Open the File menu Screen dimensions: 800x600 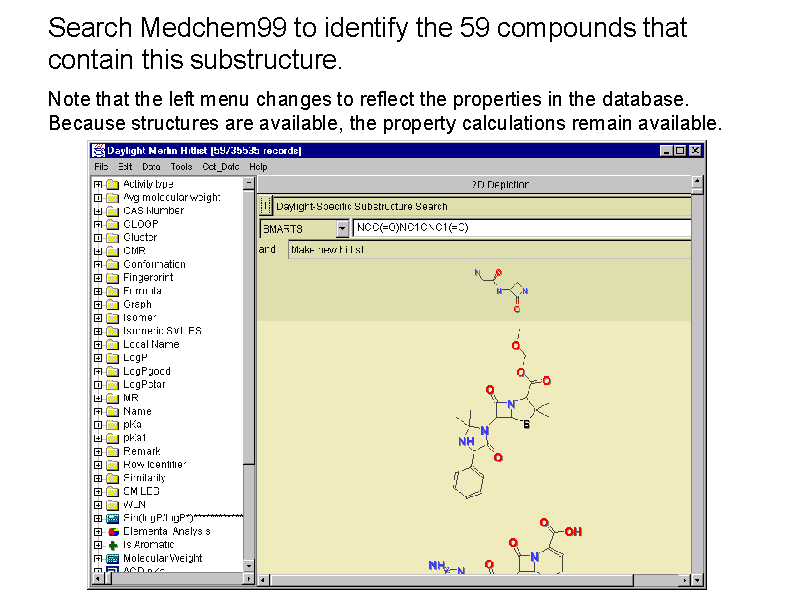101,167
